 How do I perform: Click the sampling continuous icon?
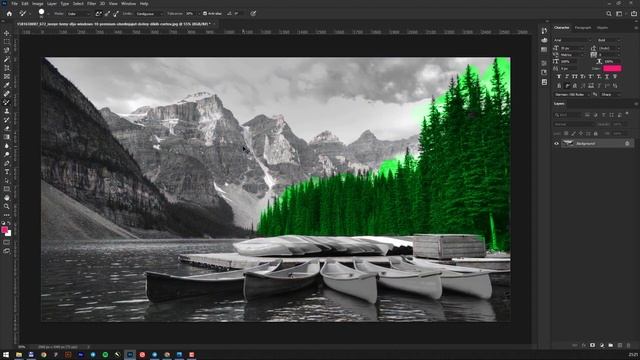[x=98, y=13]
